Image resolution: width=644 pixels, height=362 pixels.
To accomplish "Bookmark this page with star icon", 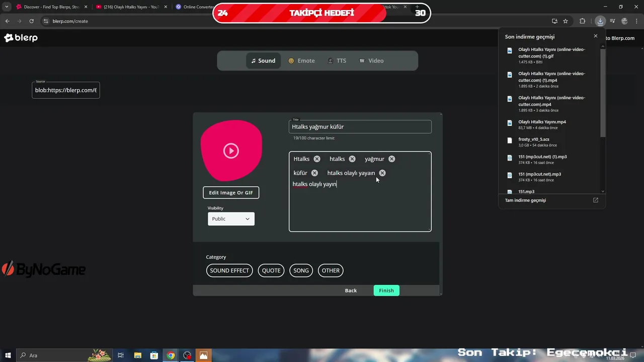I will (x=566, y=21).
